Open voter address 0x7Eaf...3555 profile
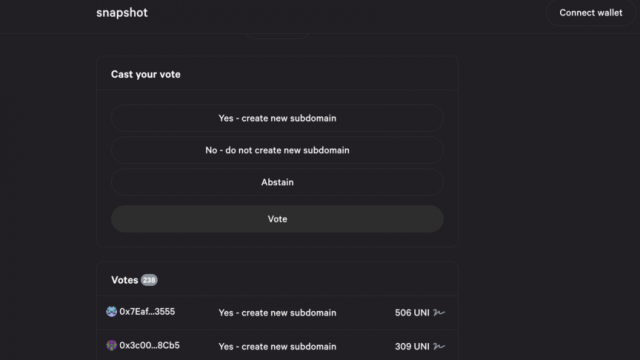The width and height of the screenshot is (640, 360). click(x=147, y=311)
